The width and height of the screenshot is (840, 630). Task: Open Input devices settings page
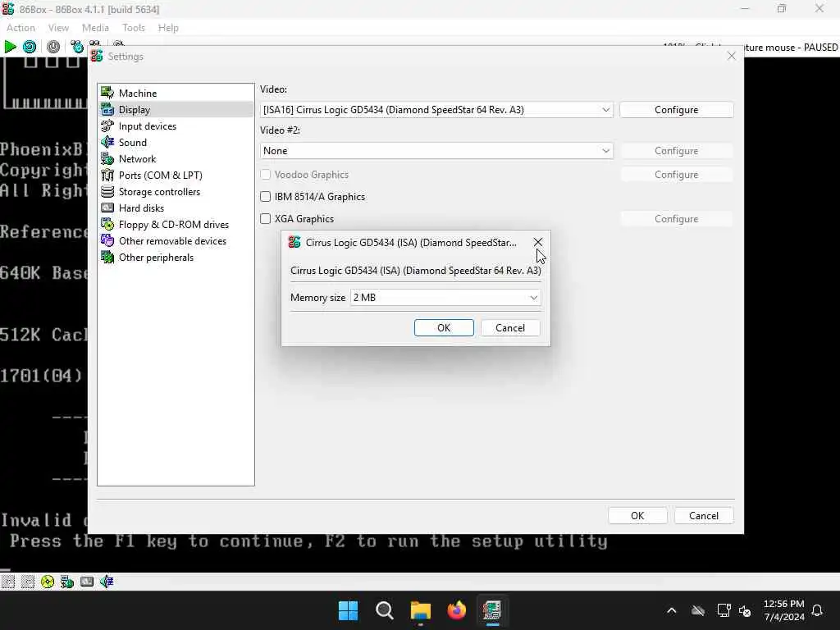tap(176, 126)
